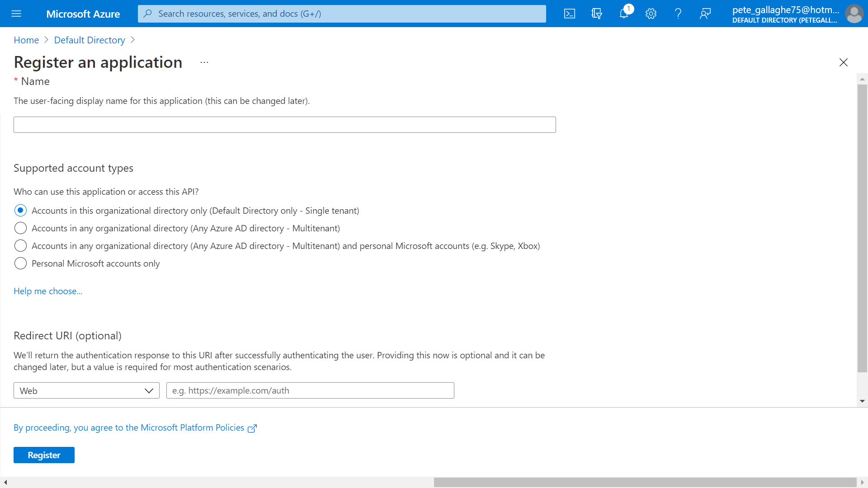
Task: Click Microsoft Azure logo text
Action: pyautogui.click(x=83, y=14)
